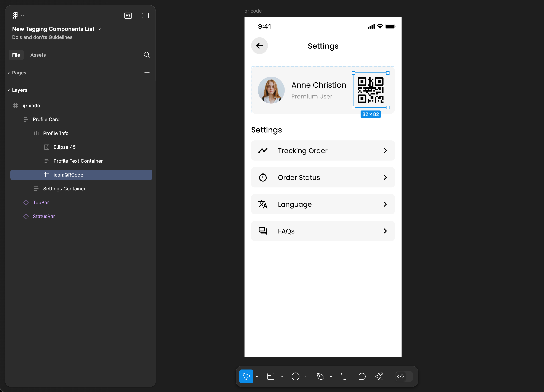This screenshot has height=392, width=544.
Task: Select the qr code frame layer
Action: click(81, 105)
